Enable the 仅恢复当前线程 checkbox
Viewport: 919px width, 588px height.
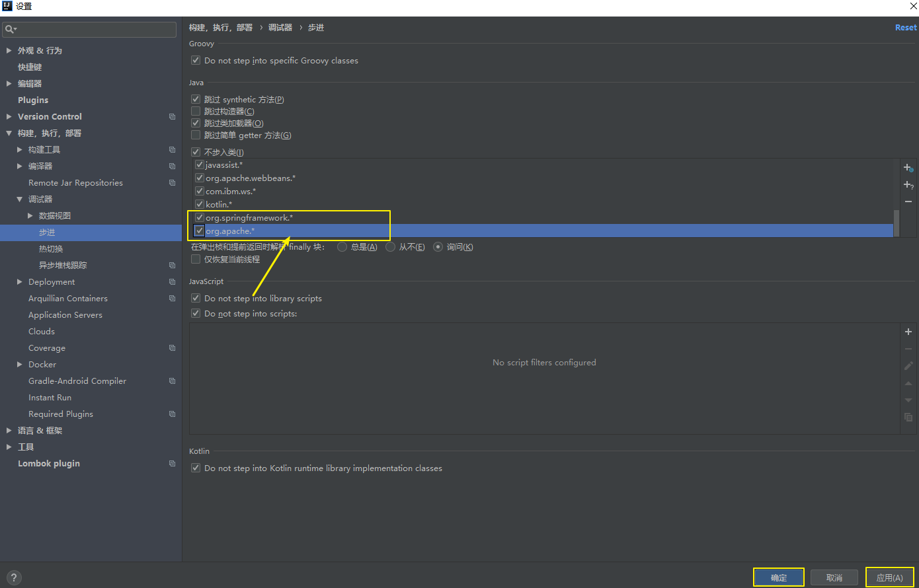(196, 260)
